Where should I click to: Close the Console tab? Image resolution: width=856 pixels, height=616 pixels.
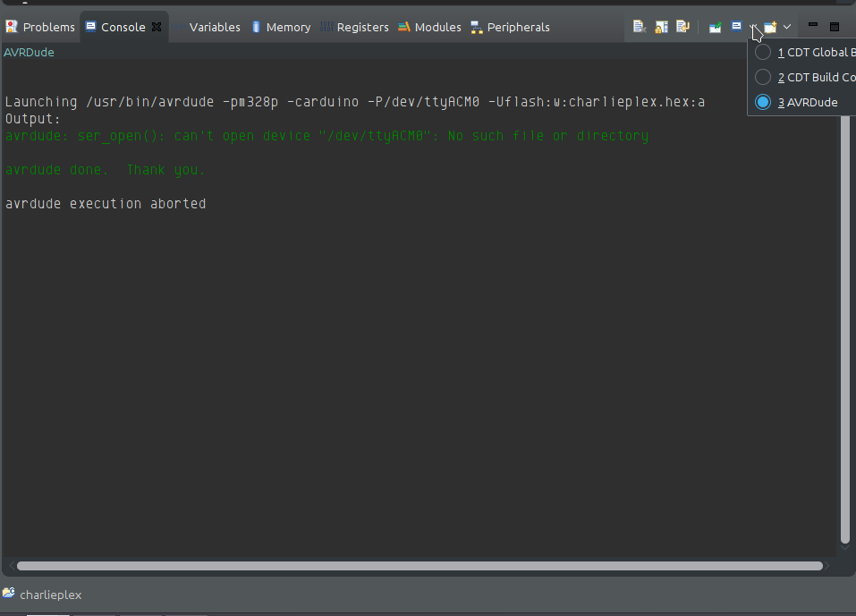[157, 27]
